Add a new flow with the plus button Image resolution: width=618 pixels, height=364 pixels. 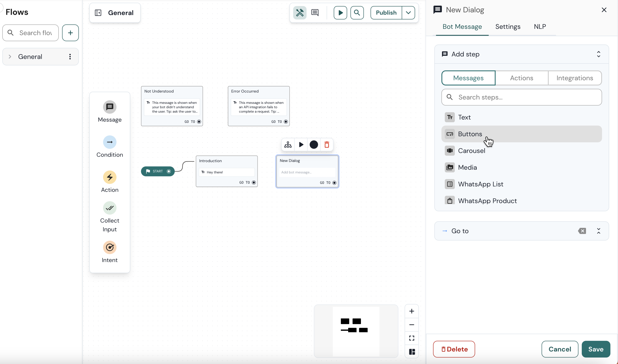click(x=70, y=33)
